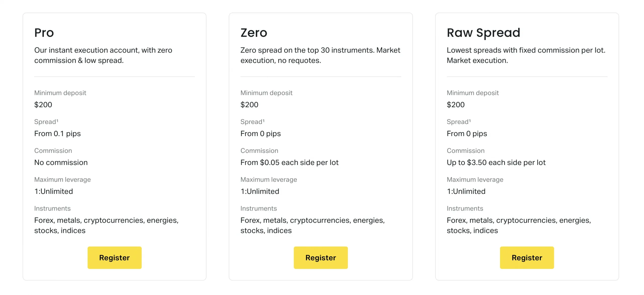Click Register button on Pro card
This screenshot has width=644, height=295.
click(114, 258)
